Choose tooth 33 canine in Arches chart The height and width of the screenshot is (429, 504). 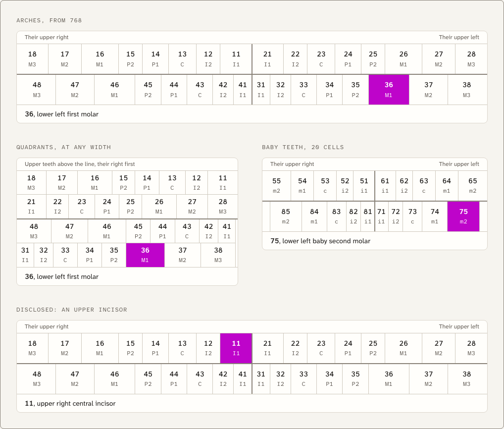coord(304,90)
